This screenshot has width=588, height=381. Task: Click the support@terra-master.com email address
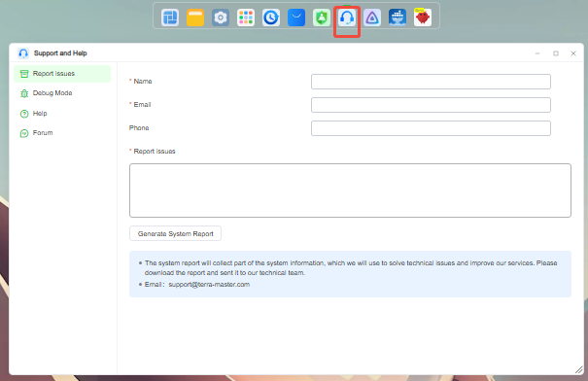[209, 284]
